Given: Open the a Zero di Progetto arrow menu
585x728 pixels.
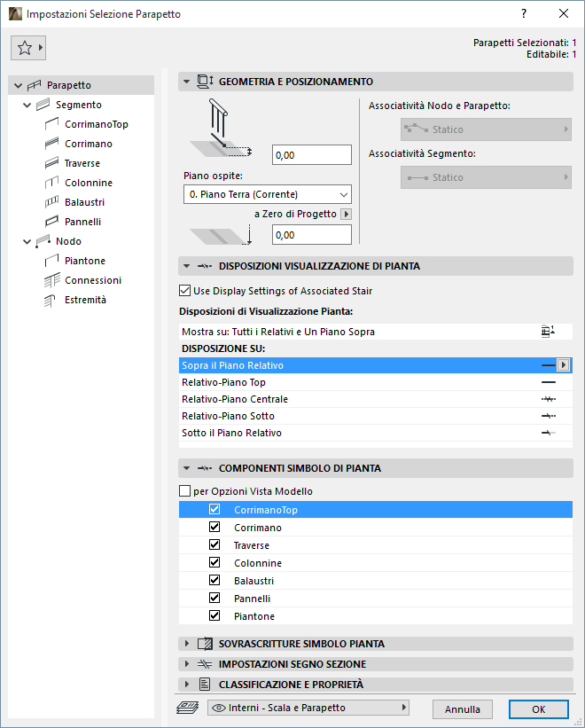Looking at the screenshot, I should click(346, 214).
